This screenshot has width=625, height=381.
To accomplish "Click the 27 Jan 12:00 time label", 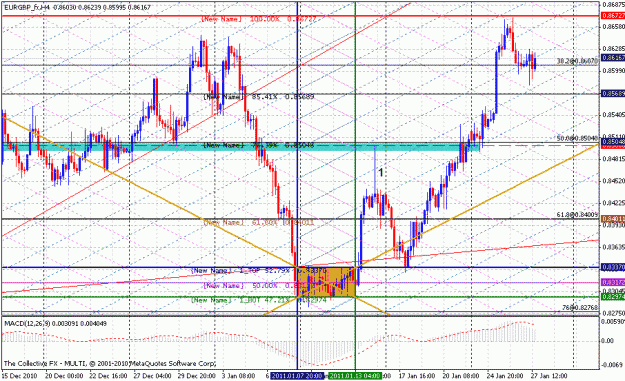I will point(549,376).
